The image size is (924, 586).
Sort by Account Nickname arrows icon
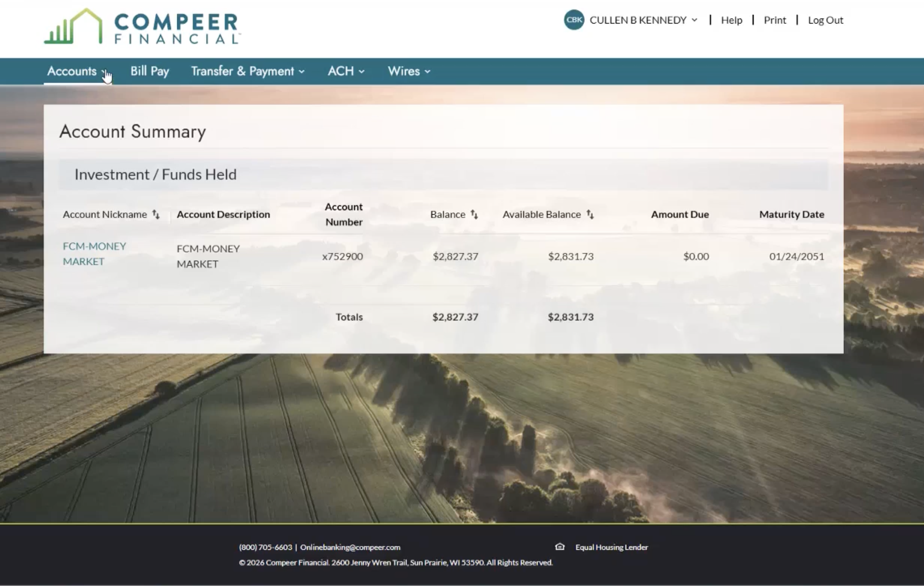click(x=156, y=214)
